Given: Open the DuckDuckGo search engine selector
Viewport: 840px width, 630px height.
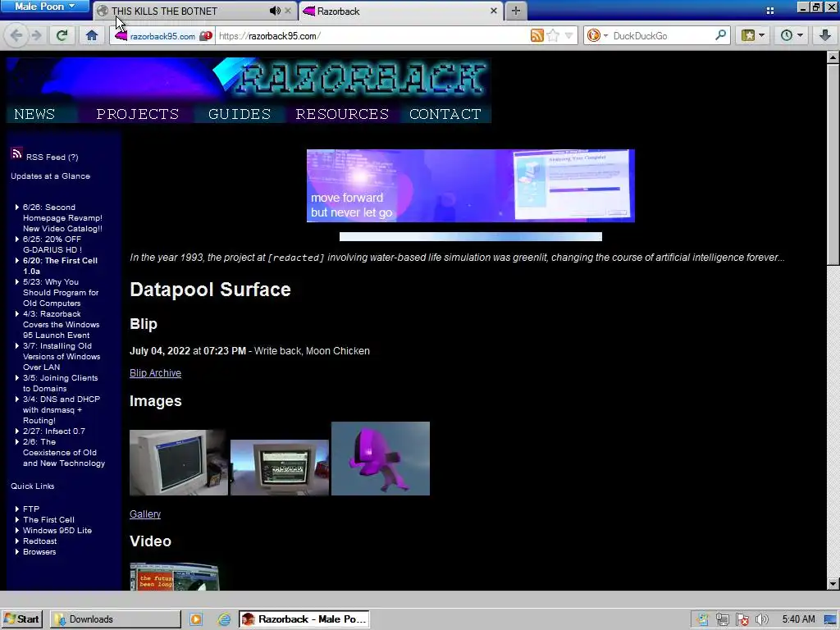Looking at the screenshot, I should tap(597, 36).
